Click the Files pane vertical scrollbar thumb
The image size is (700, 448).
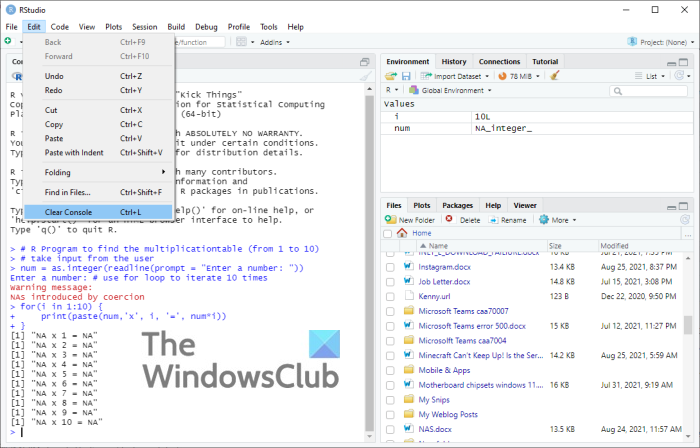(688, 324)
